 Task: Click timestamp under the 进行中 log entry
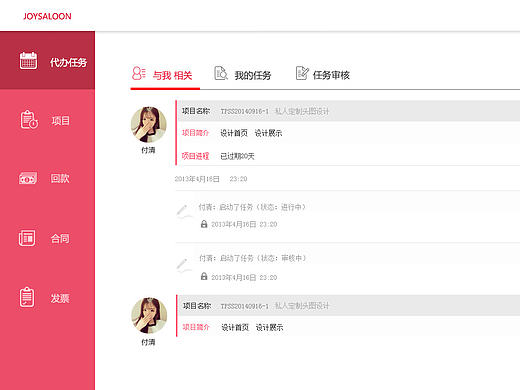[x=244, y=224]
